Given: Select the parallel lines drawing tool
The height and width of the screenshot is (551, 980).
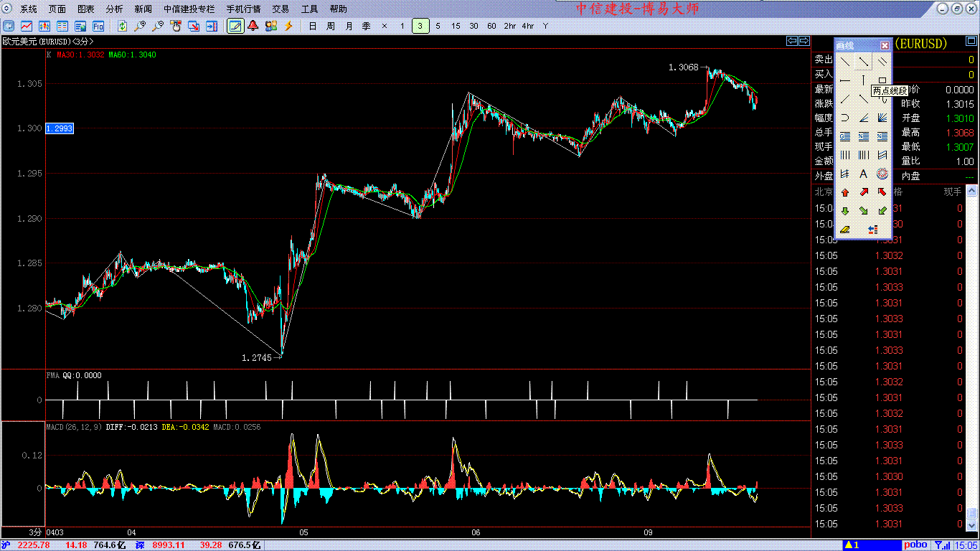Looking at the screenshot, I should (882, 62).
